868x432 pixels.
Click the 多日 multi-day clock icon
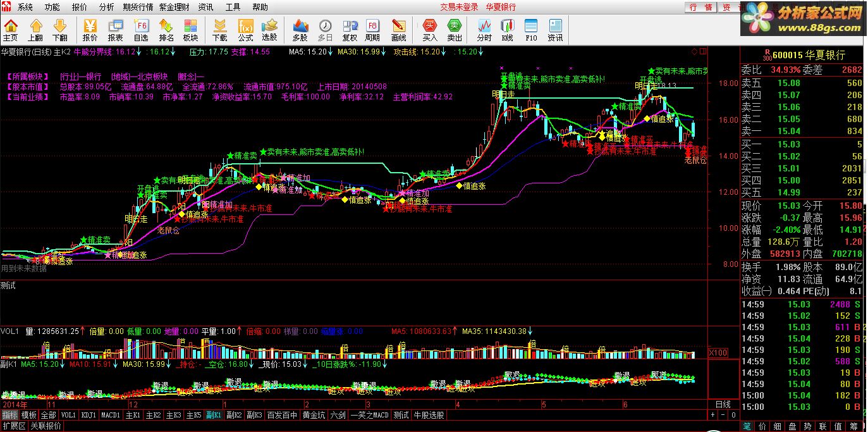pos(325,30)
